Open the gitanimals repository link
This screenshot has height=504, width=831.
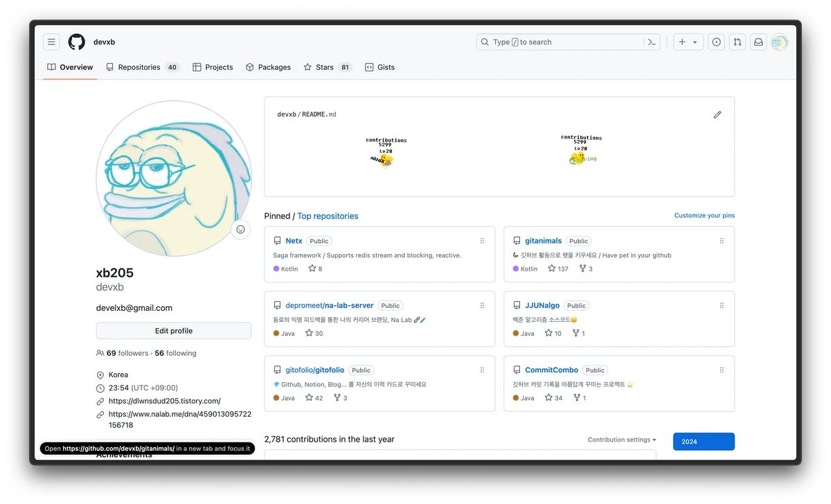[543, 241]
